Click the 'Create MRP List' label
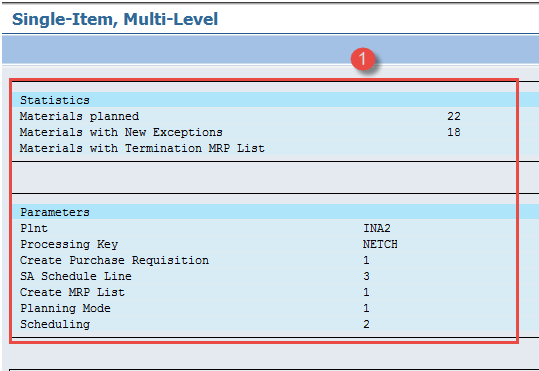Image resolution: width=539 pixels, height=371 pixels. click(72, 292)
